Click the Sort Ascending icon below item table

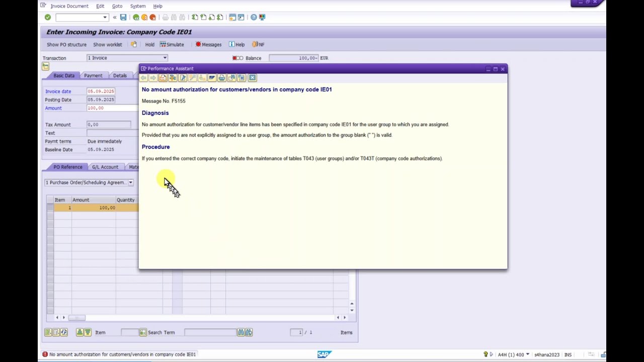(x=79, y=332)
